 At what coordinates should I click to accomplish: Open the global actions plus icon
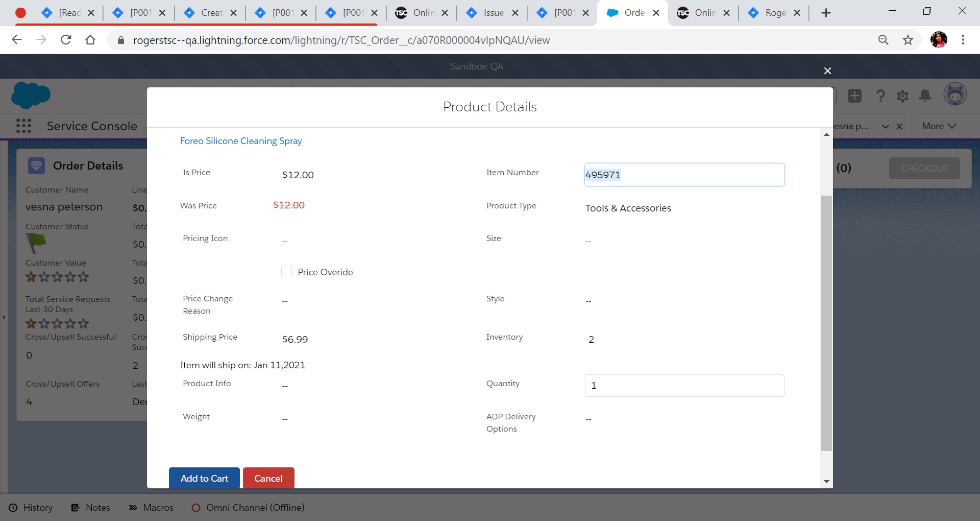click(854, 96)
